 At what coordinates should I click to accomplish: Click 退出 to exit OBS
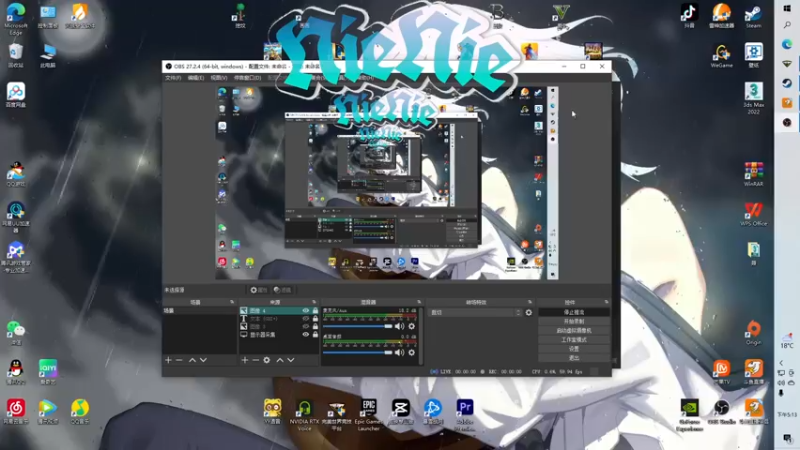click(574, 358)
